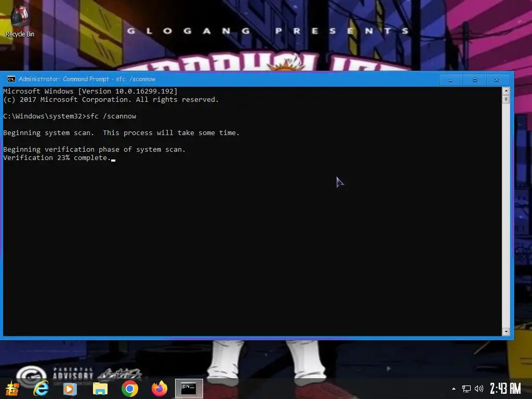Image resolution: width=532 pixels, height=399 pixels.
Task: Maximize the Command Prompt window
Action: [x=475, y=79]
